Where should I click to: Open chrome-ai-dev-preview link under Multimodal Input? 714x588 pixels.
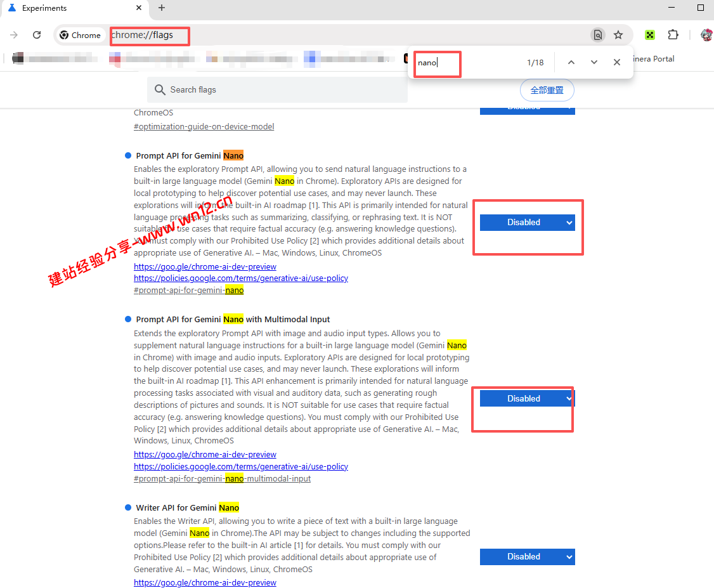click(205, 455)
